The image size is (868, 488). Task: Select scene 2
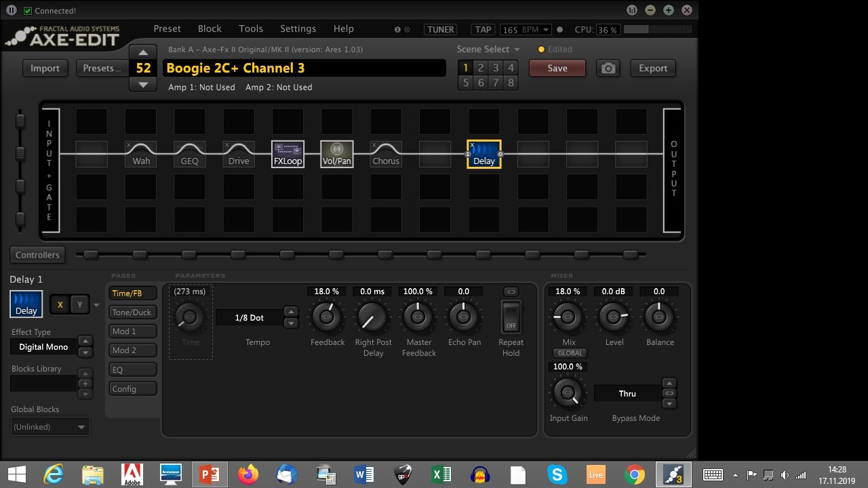[481, 68]
